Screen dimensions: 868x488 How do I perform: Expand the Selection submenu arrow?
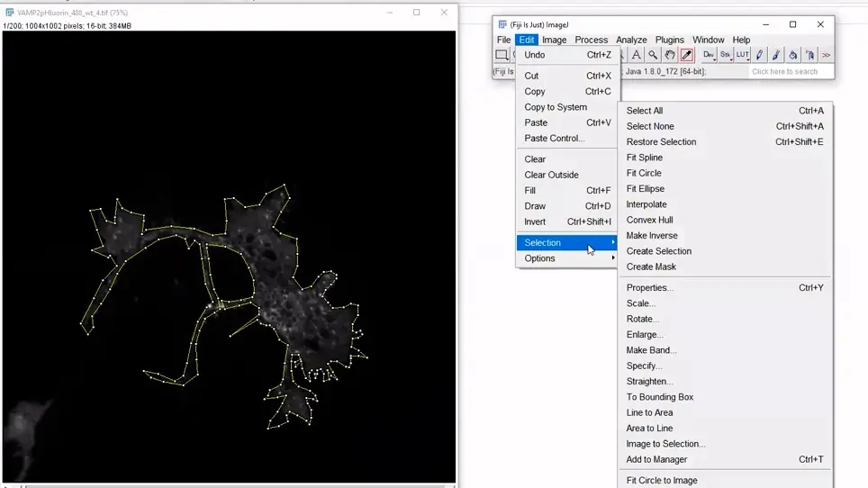coord(613,242)
